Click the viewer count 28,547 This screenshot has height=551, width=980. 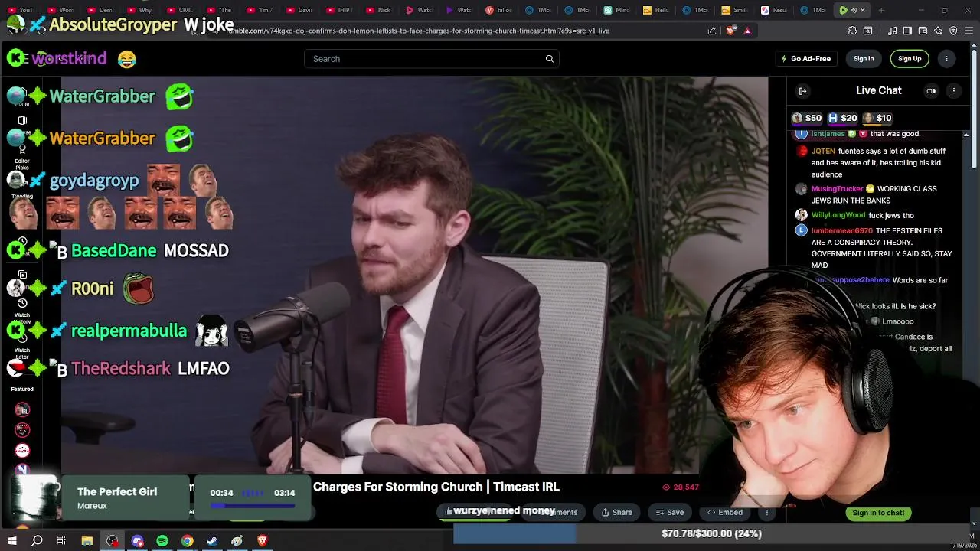(x=681, y=487)
